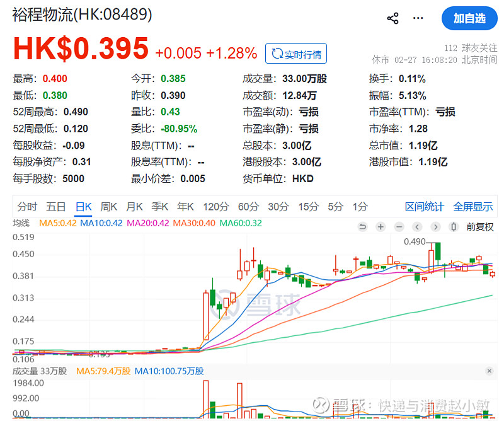Toggle candlestick style icon

454,227
